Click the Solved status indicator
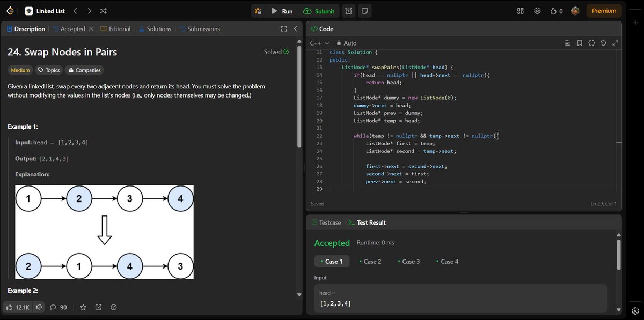Image resolution: width=644 pixels, height=320 pixels. pos(276,52)
